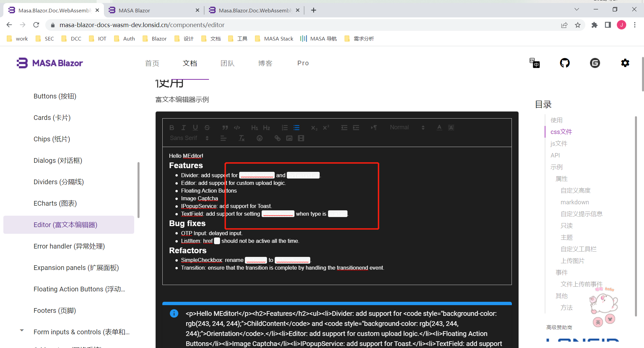This screenshot has width=644, height=348.
Task: Open the Gitee repository icon
Action: click(x=595, y=63)
